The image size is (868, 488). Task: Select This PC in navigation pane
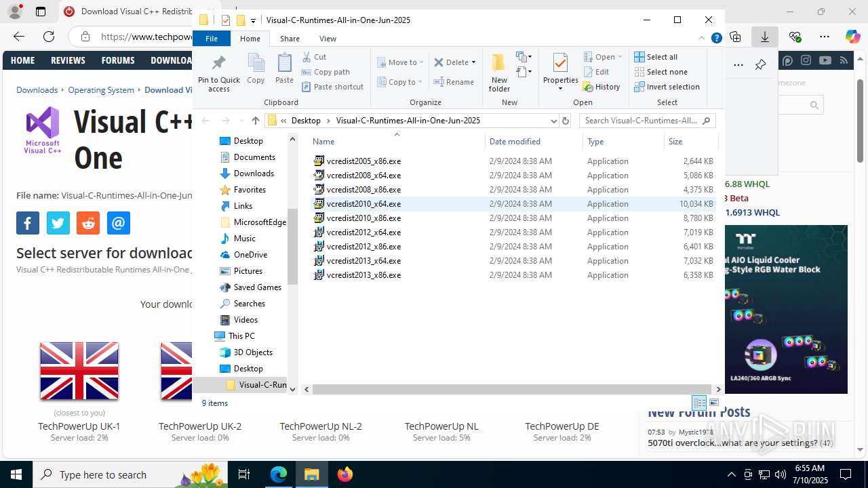click(x=241, y=336)
